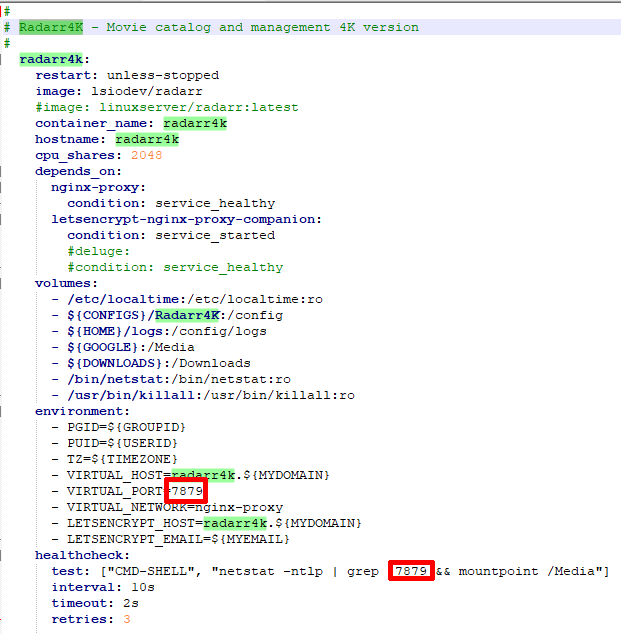Click the 'depends_on:' key

[78, 171]
